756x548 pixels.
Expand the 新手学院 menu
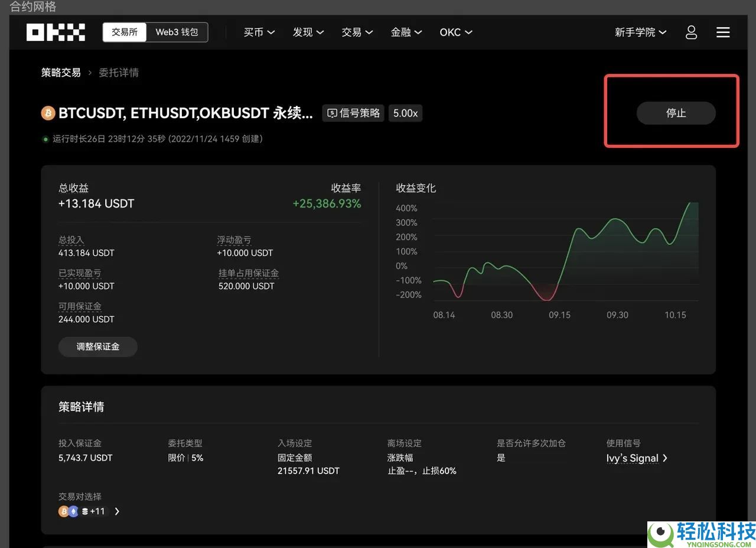[641, 32]
